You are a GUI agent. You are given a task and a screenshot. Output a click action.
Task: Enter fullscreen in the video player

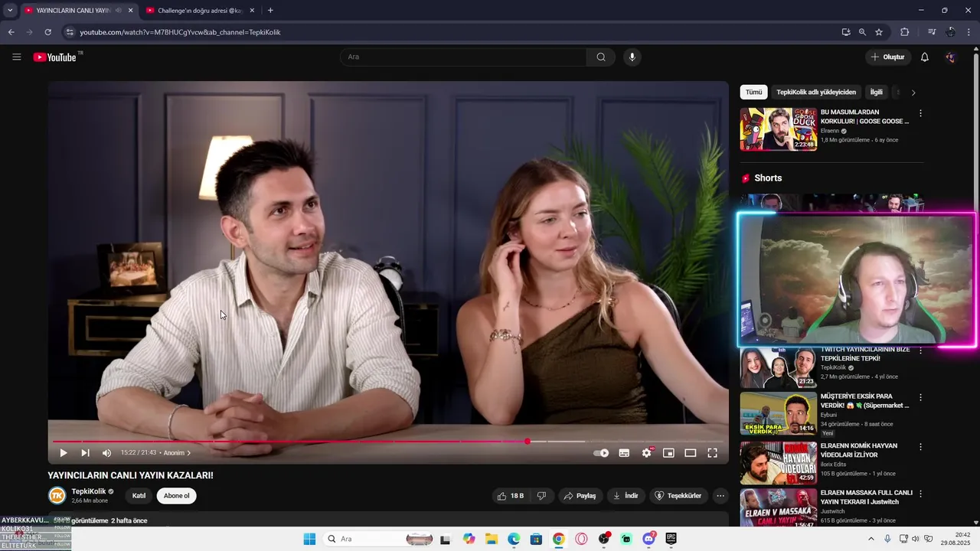point(712,453)
